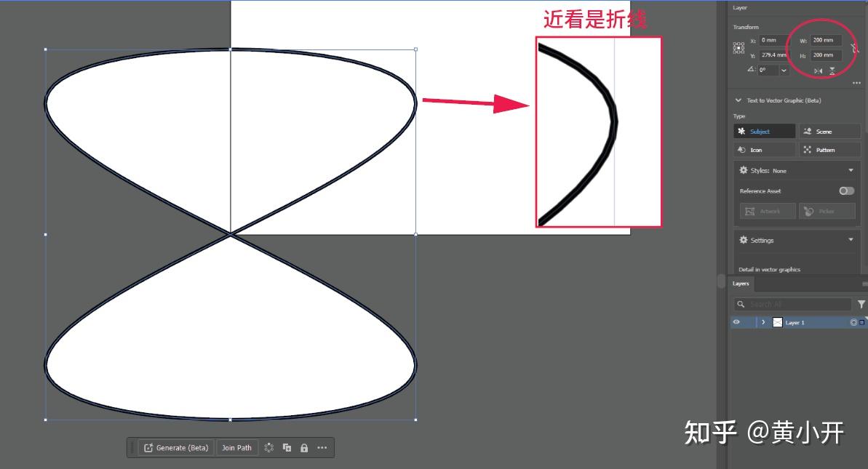
Task: Expand the Settings section arrow
Action: click(x=851, y=239)
